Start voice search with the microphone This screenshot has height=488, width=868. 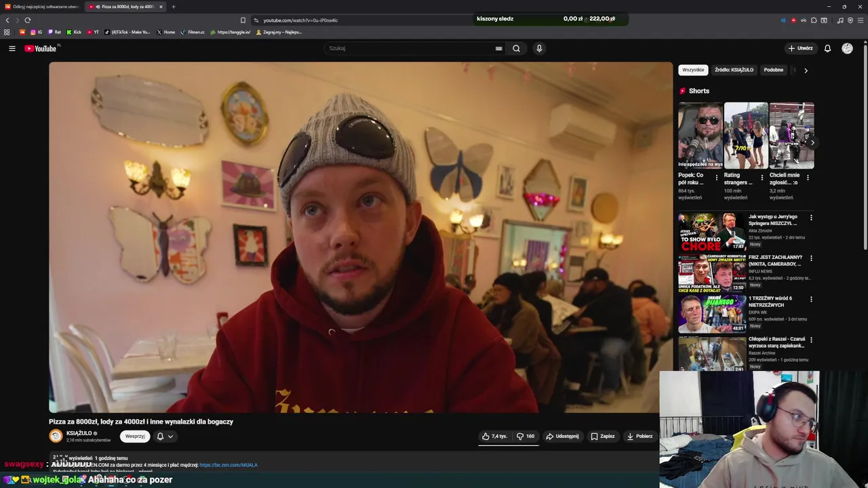tap(539, 48)
